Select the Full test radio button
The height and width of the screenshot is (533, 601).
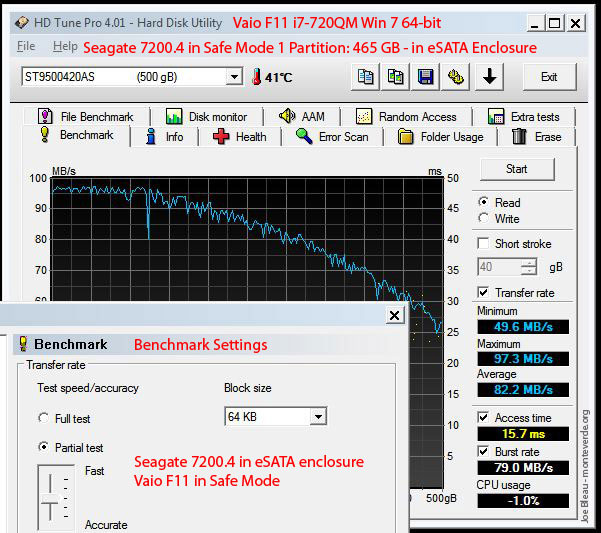43,418
